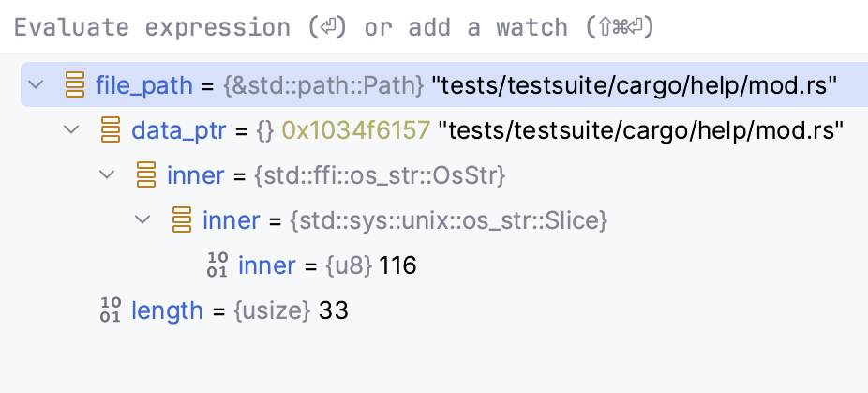Focus the Evaluate expression input field
The image size is (868, 393).
(x=375, y=27)
